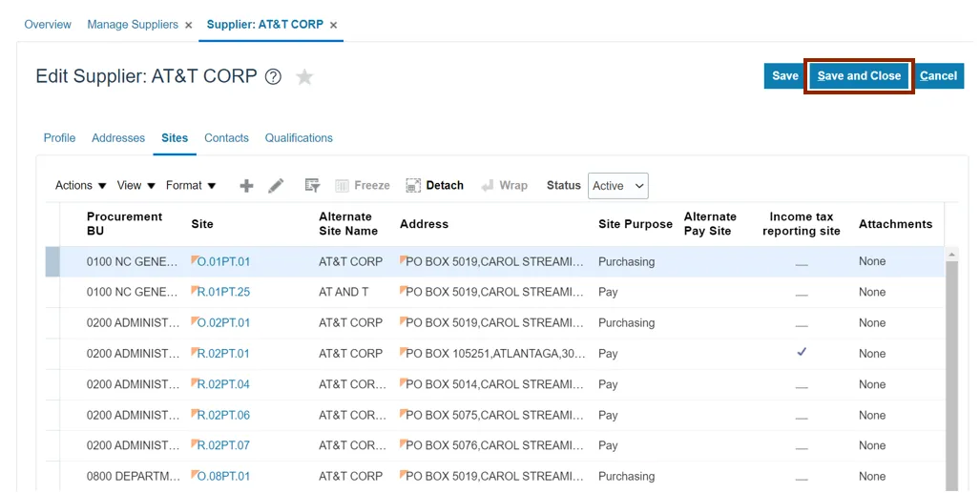Mark page as favorite with star icon
Viewport: 980px width, 493px height.
pos(304,77)
